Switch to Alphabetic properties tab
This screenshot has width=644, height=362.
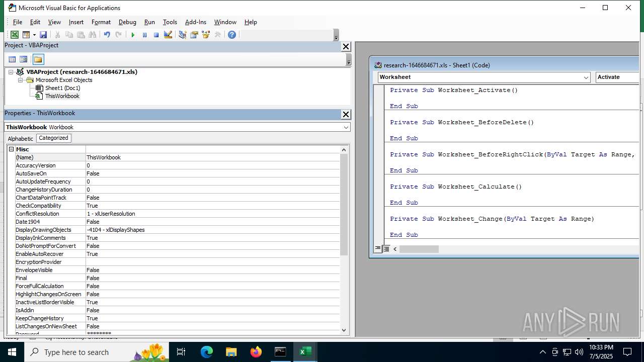(x=21, y=138)
